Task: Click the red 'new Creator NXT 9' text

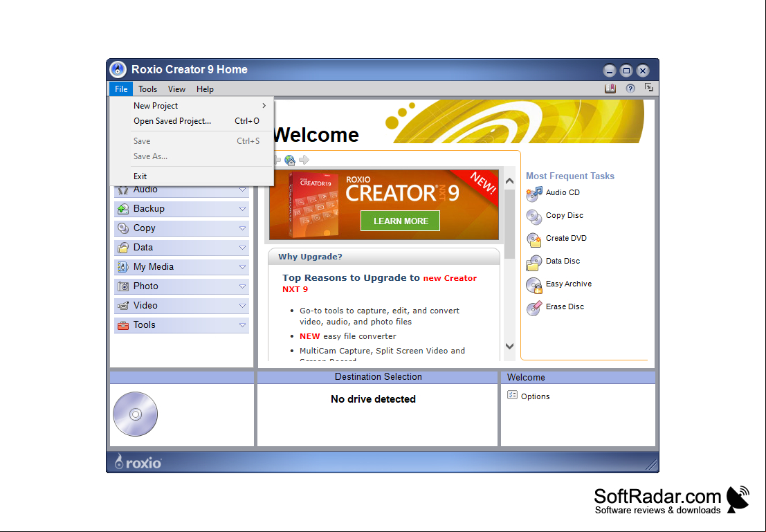Action: coord(380,284)
